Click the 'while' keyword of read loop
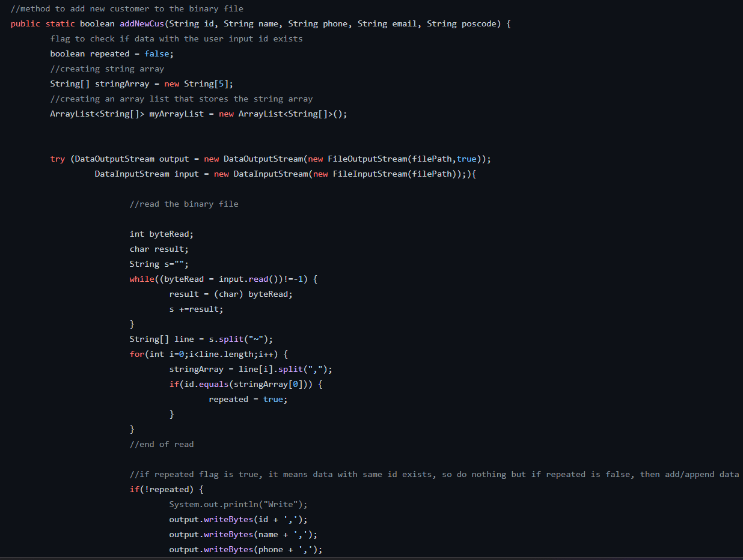 tap(141, 279)
